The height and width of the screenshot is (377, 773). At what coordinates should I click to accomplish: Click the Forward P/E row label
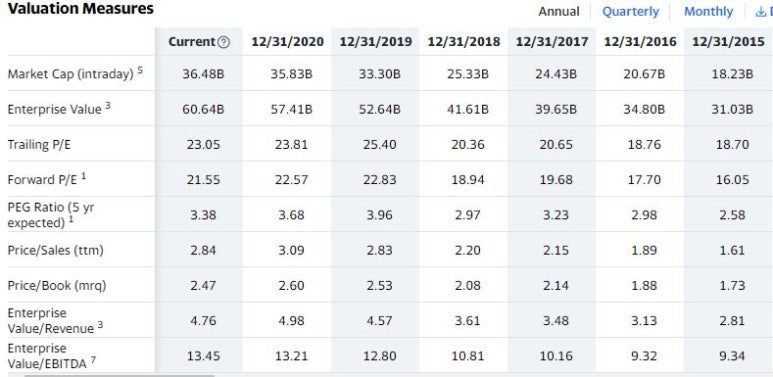click(47, 179)
